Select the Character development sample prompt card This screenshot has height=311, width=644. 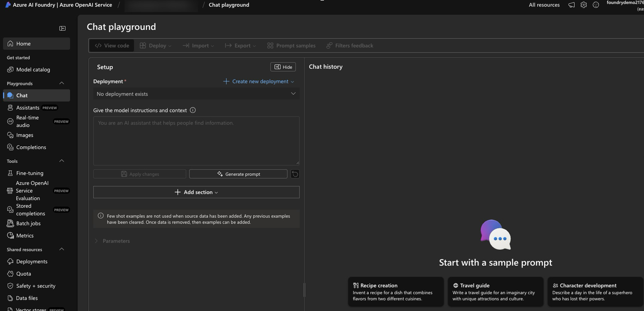point(595,292)
